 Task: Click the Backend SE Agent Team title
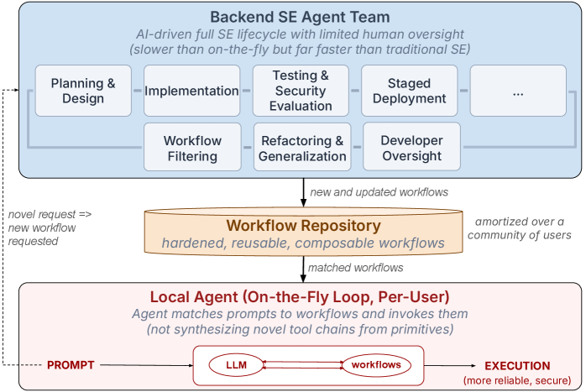click(300, 17)
